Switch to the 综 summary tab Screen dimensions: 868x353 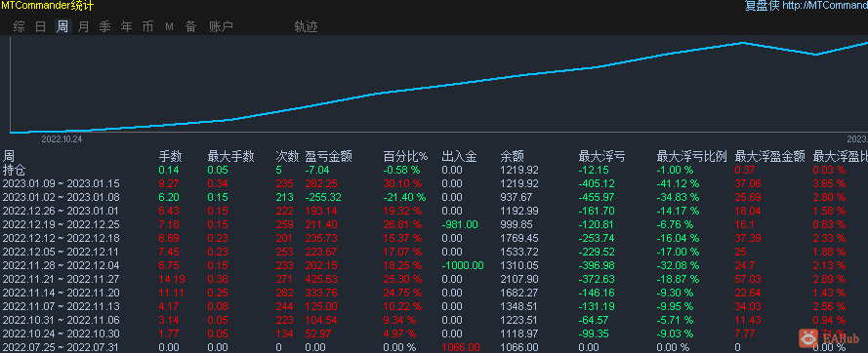tap(19, 26)
